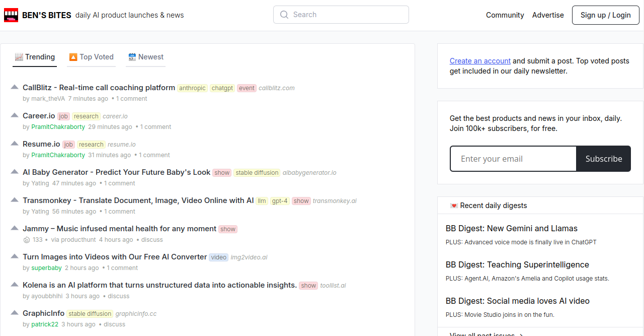
Task: Open the 1 comment link on CallBlitz
Action: pos(132,99)
